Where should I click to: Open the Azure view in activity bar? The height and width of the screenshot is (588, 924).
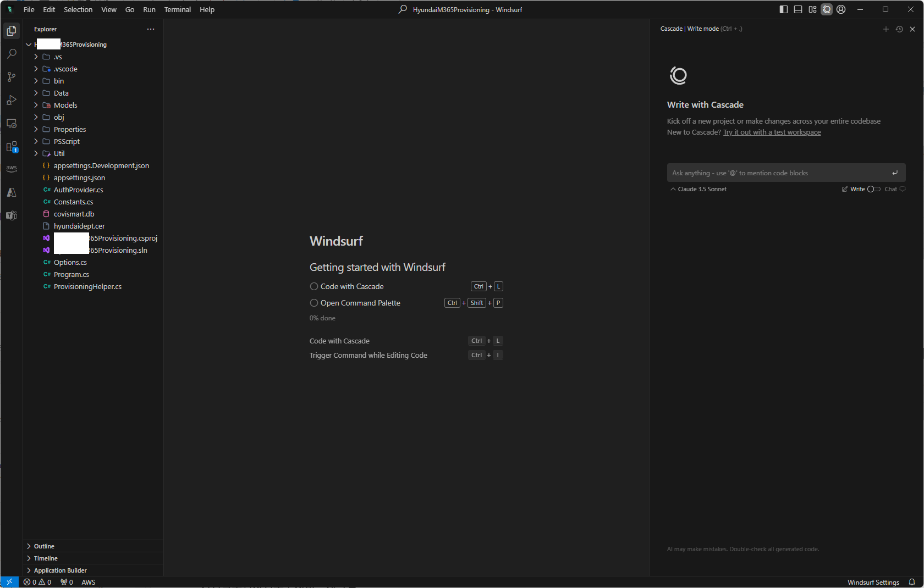[x=12, y=192]
